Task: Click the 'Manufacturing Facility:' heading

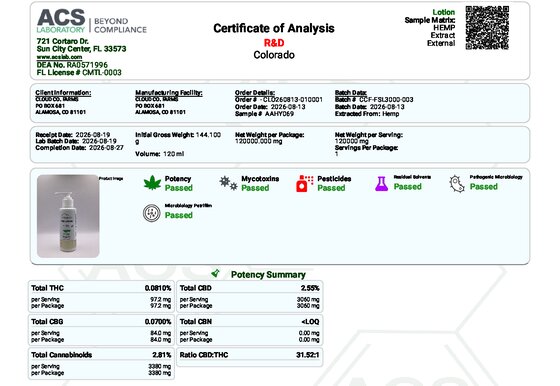Action: (x=169, y=93)
